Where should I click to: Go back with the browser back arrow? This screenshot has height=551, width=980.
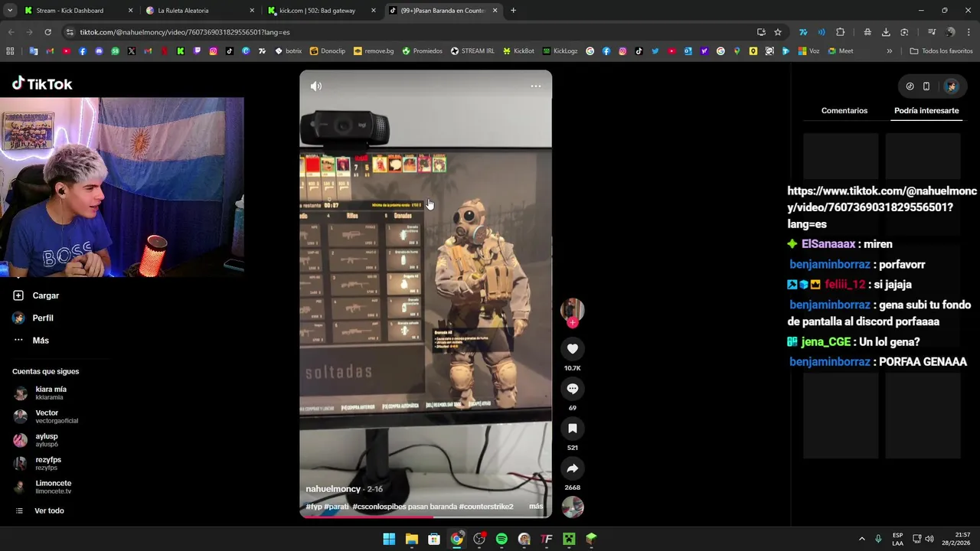(11, 32)
